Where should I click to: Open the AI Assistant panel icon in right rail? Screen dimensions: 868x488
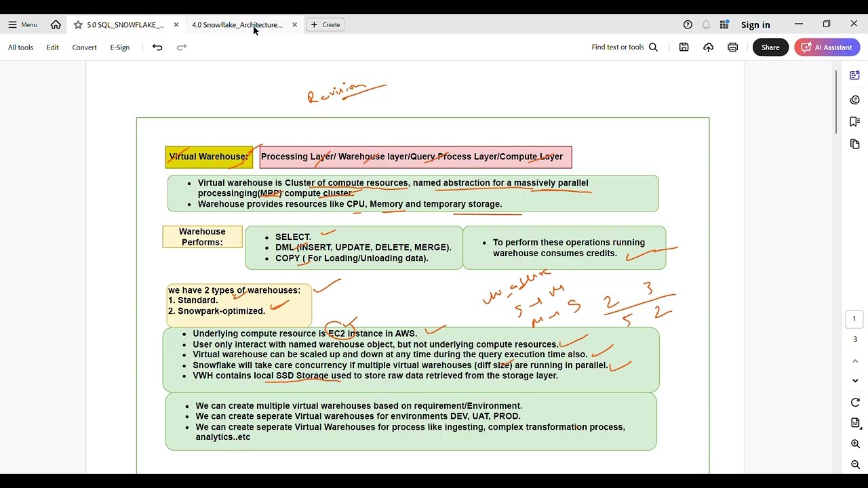[x=855, y=75]
